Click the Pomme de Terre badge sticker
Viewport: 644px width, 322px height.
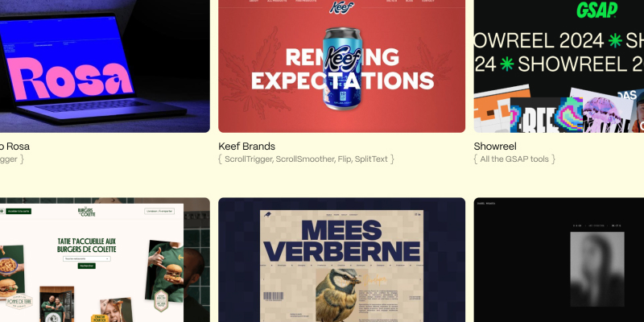[19, 302]
